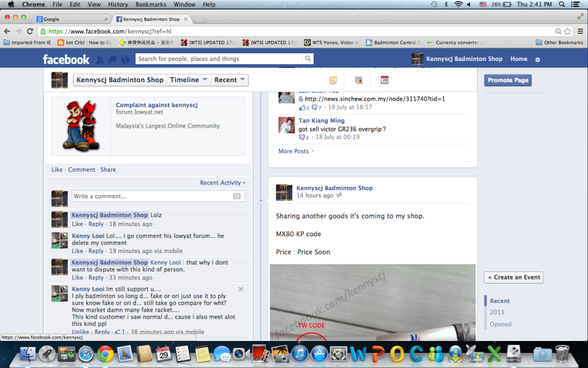Expand More Posts list

pos(296,151)
